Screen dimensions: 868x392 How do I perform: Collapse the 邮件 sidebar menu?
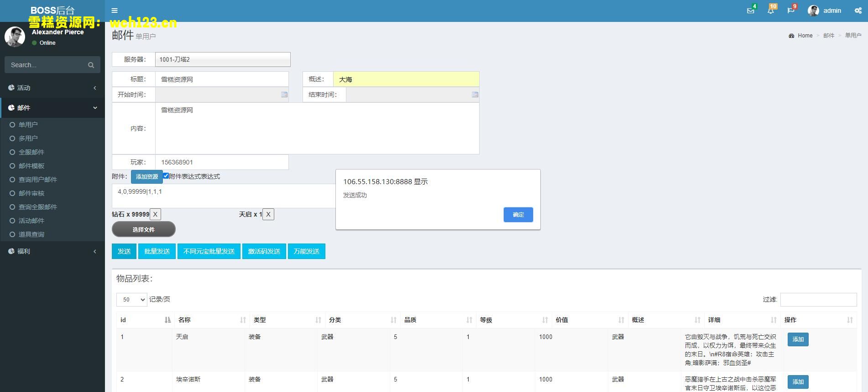52,108
